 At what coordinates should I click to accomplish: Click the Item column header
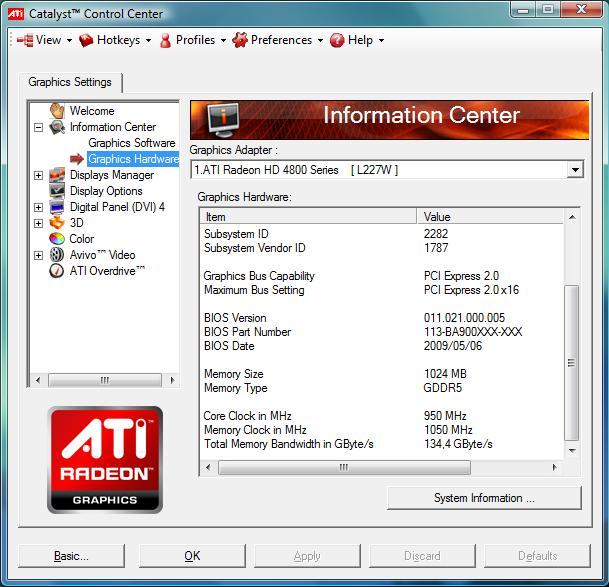pyautogui.click(x=308, y=216)
